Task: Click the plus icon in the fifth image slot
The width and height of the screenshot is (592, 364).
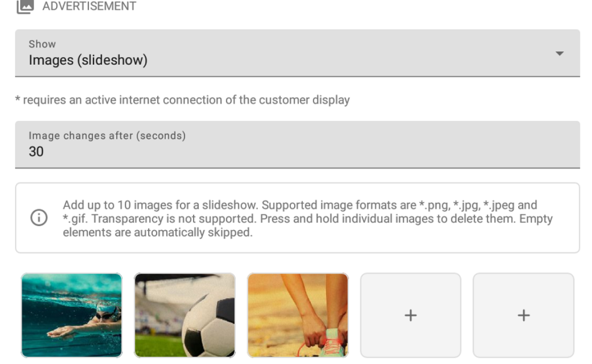Action: click(523, 315)
